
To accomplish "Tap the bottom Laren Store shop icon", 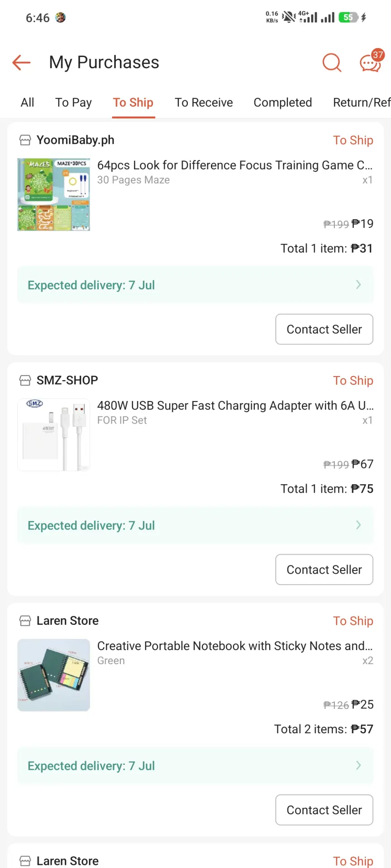I will pyautogui.click(x=25, y=861).
